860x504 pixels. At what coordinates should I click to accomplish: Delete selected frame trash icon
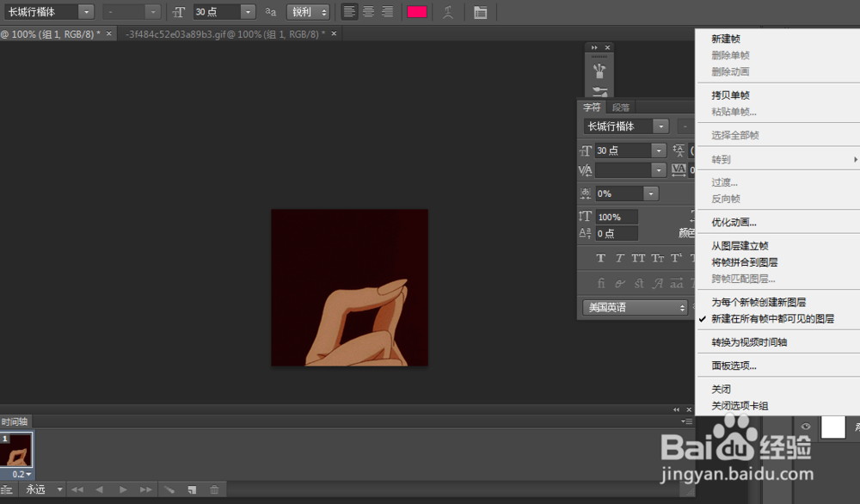click(x=214, y=489)
